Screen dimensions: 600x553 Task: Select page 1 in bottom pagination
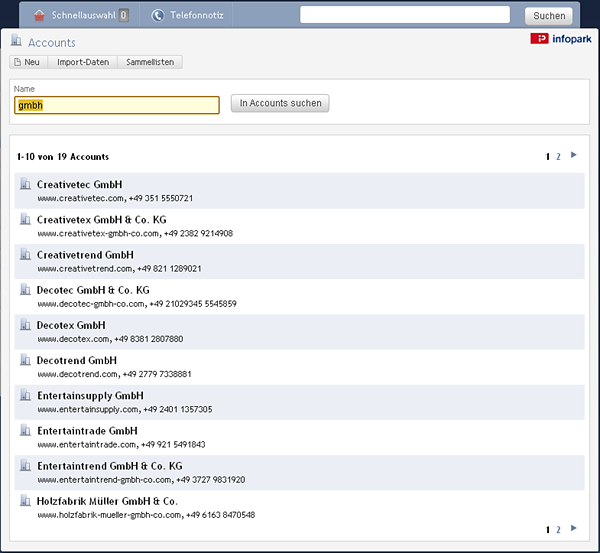(548, 530)
